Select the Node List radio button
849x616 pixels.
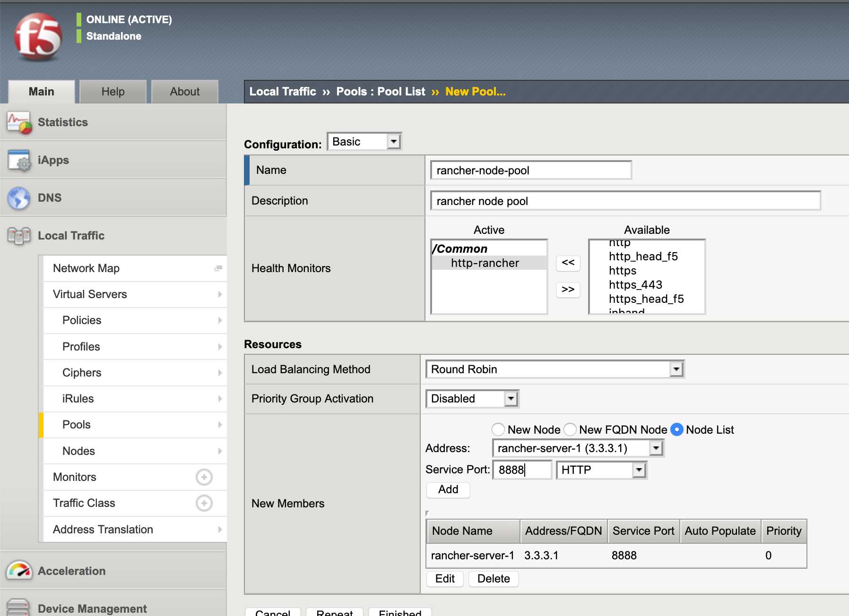point(677,429)
